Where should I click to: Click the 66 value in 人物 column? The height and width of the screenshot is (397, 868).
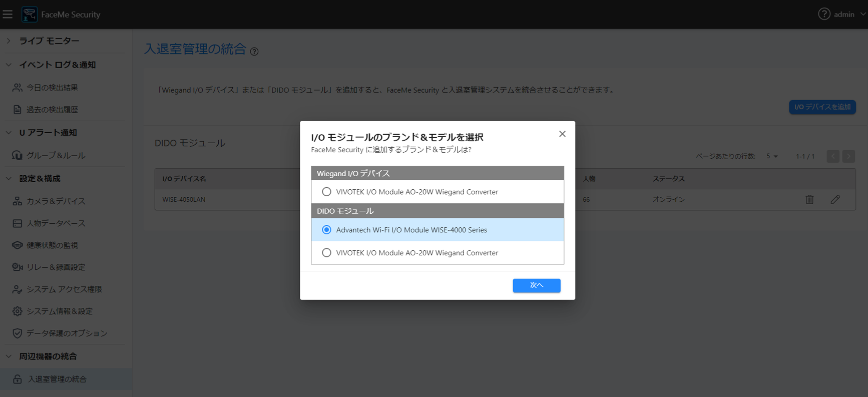[586, 199]
